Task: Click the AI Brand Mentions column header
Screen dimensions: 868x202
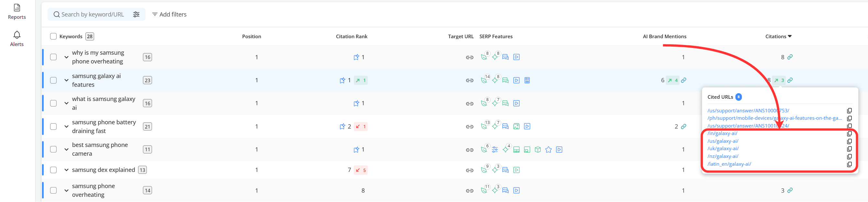Action: click(665, 37)
